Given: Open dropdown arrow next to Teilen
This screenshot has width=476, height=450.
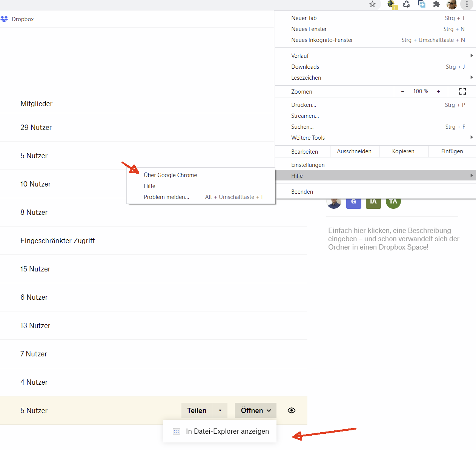Looking at the screenshot, I should click(220, 410).
